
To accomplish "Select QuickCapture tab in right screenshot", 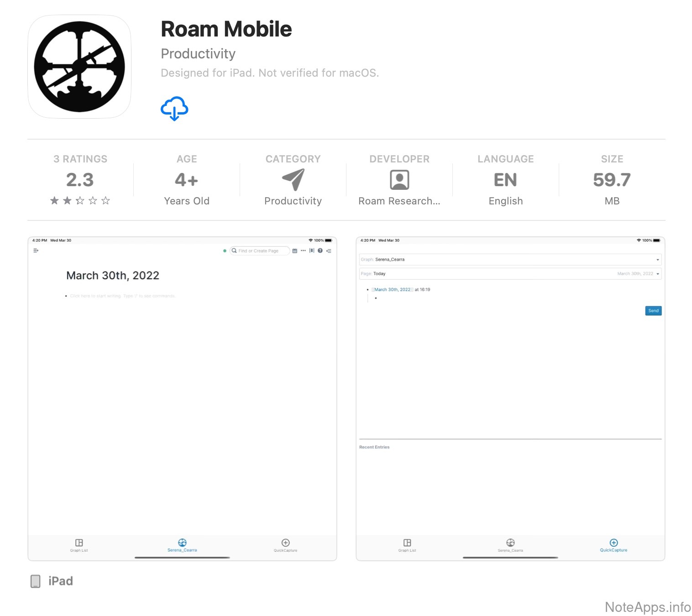I will (613, 545).
